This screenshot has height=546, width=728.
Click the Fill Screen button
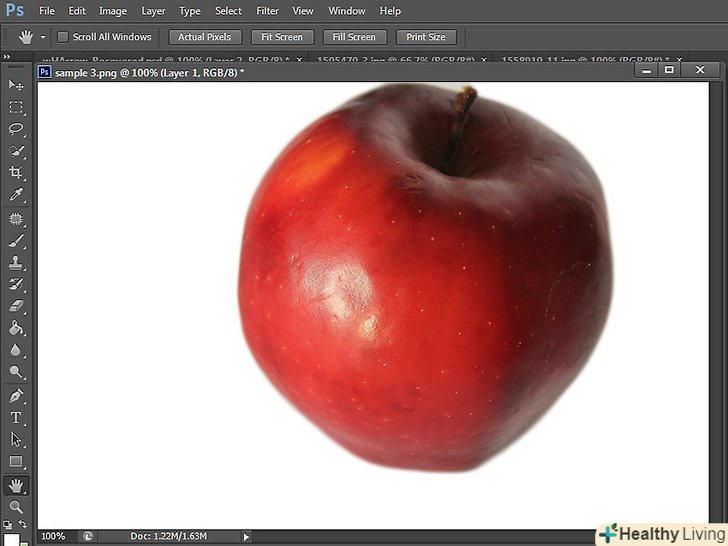pyautogui.click(x=354, y=37)
